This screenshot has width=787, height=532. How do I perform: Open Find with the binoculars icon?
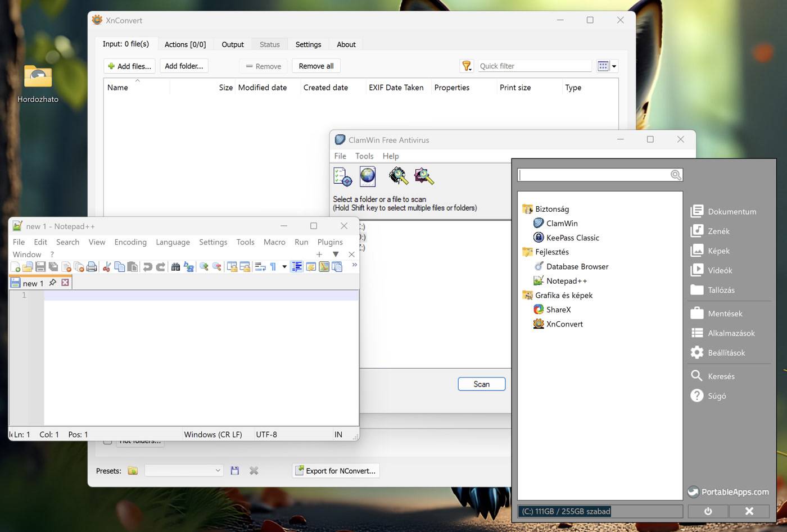point(175,267)
